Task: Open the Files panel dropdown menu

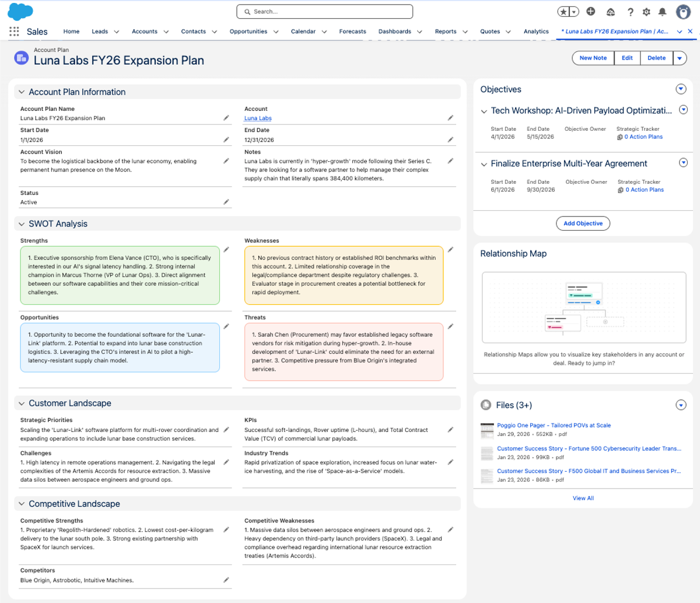Action: 681,405
